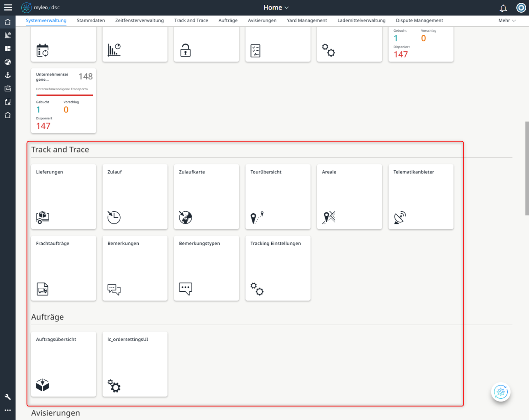Open the Telematikanbieter tile
The height and width of the screenshot is (420, 529).
coord(421,197)
